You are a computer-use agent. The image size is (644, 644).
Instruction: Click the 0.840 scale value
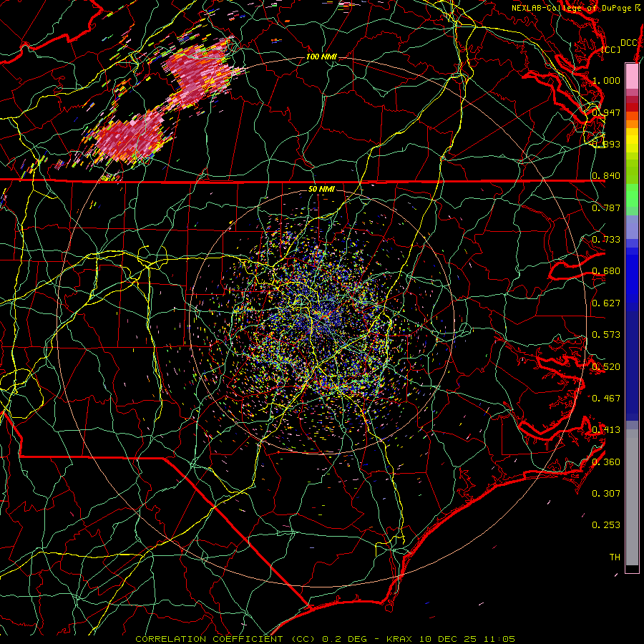coord(606,176)
